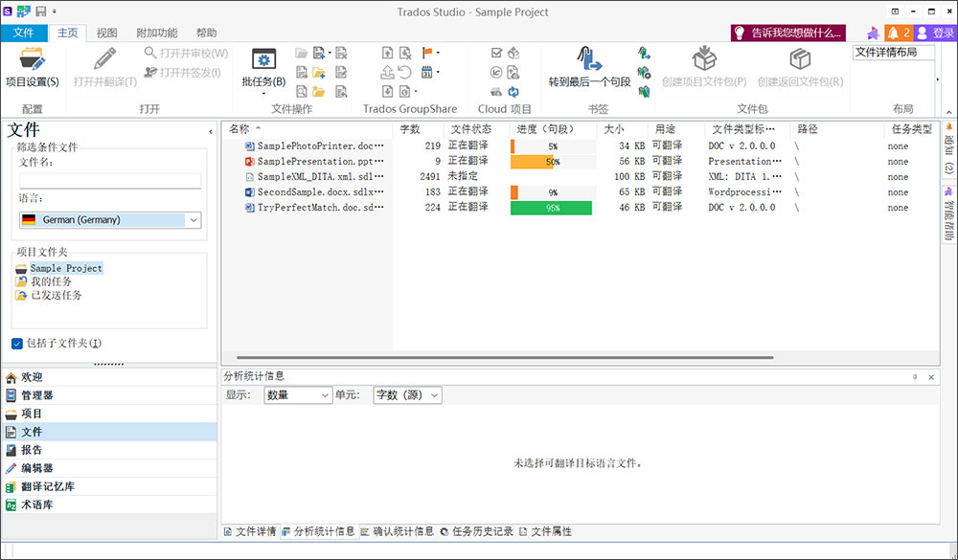Switch to the 附加功能 ribbon tab
958x560 pixels.
[x=157, y=33]
